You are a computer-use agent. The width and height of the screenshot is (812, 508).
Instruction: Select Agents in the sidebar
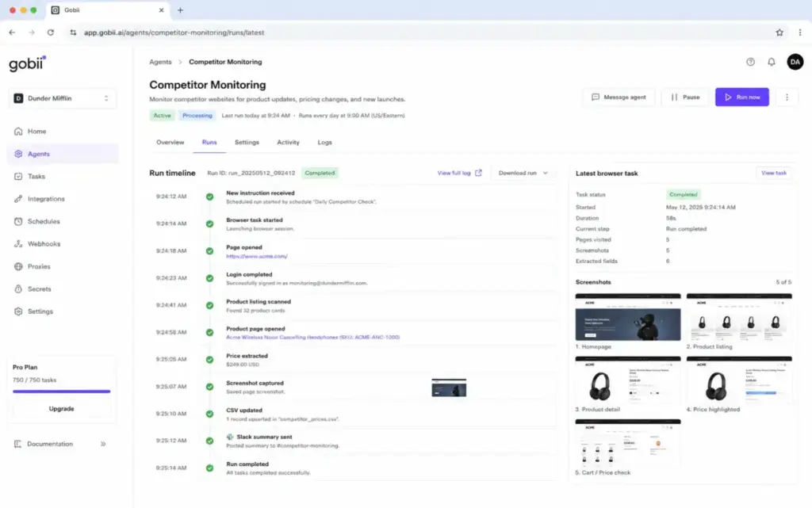coord(62,154)
